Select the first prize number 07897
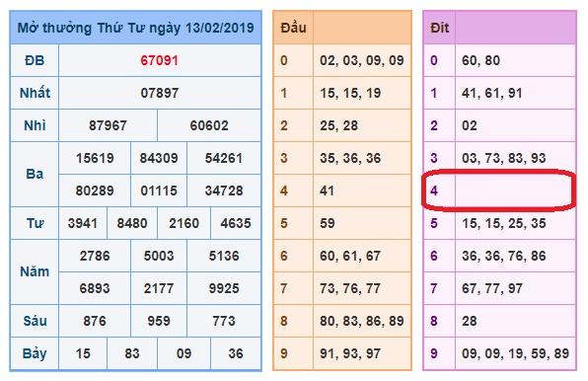 (x=160, y=93)
